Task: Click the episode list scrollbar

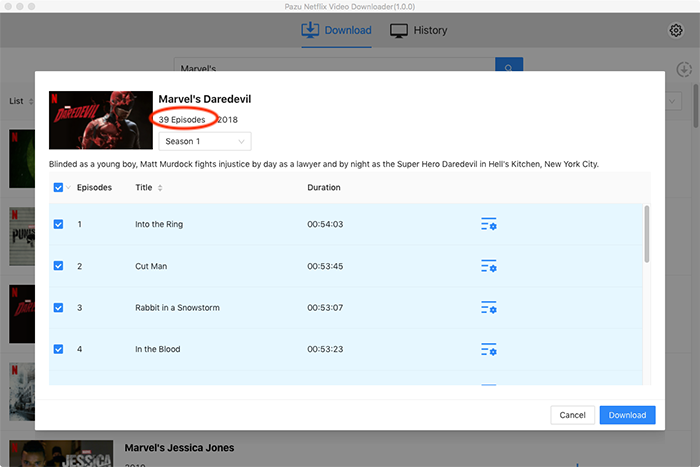Action: tap(646, 234)
